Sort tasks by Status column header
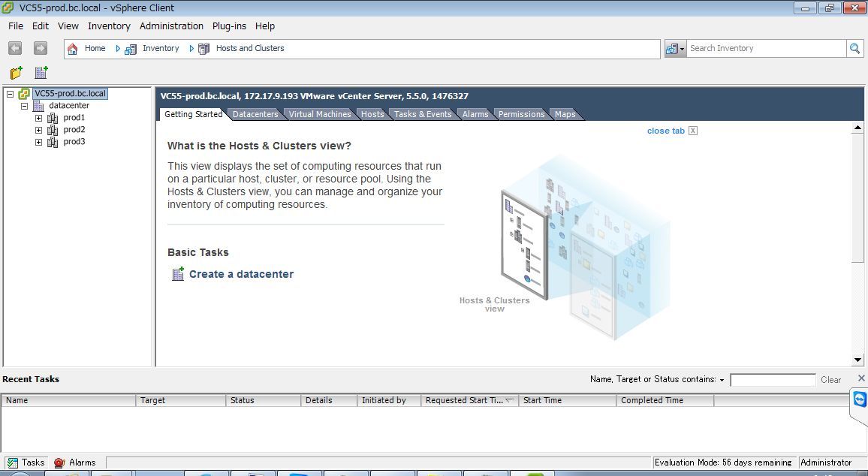This screenshot has height=476, width=868. (x=263, y=400)
